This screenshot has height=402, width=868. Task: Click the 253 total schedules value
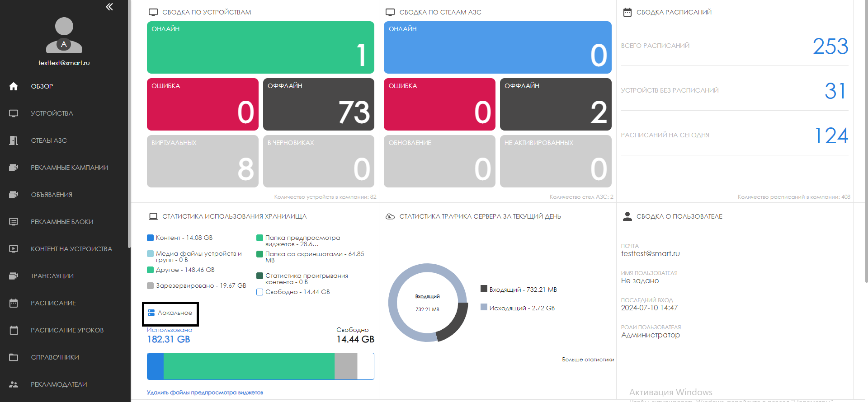[830, 47]
